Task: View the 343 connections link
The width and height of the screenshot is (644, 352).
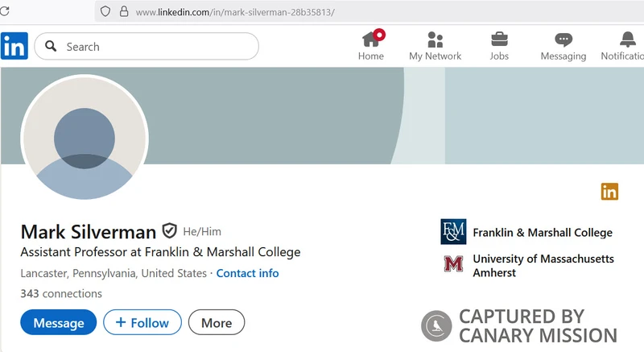Action: (x=61, y=293)
